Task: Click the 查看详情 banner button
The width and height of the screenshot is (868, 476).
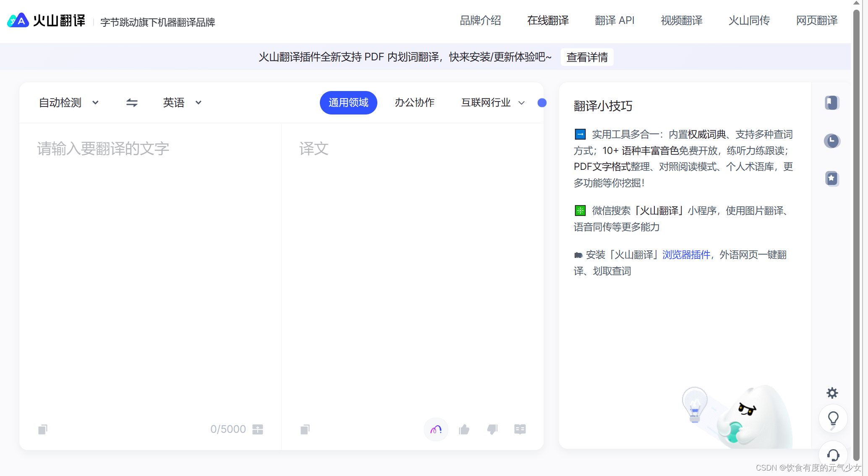Action: (x=587, y=57)
